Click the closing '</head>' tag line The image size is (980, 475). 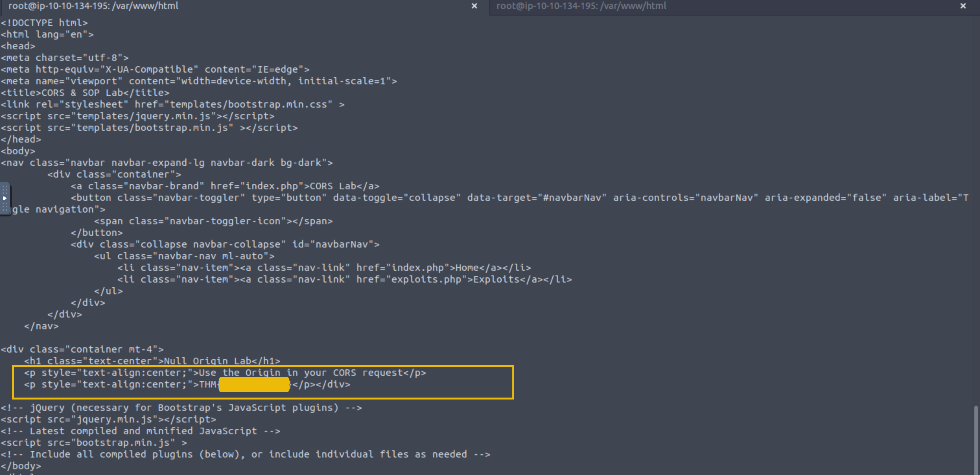[x=21, y=140]
